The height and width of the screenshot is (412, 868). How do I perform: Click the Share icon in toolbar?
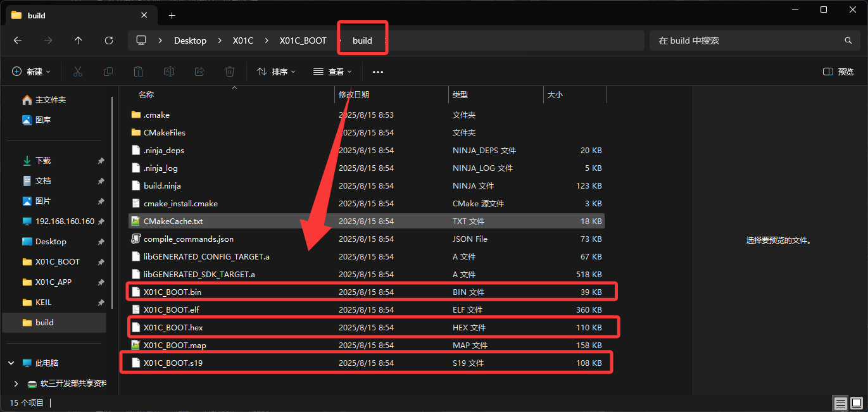tap(199, 72)
